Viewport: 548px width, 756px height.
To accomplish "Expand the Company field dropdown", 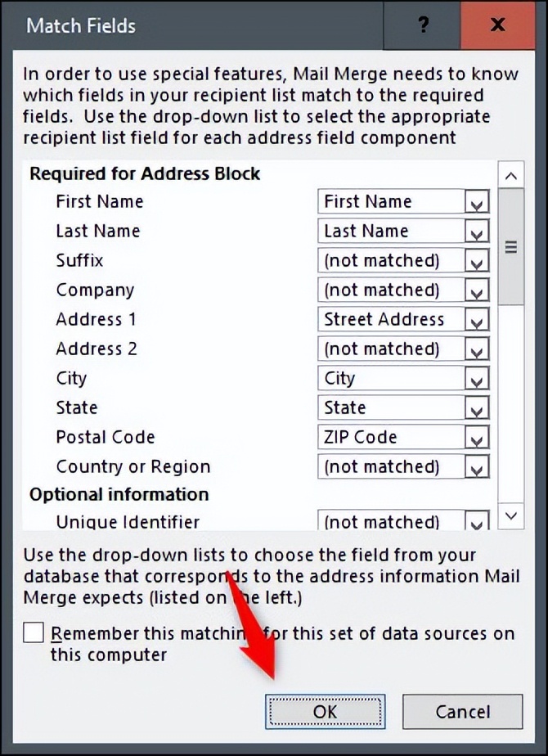I will pyautogui.click(x=477, y=290).
